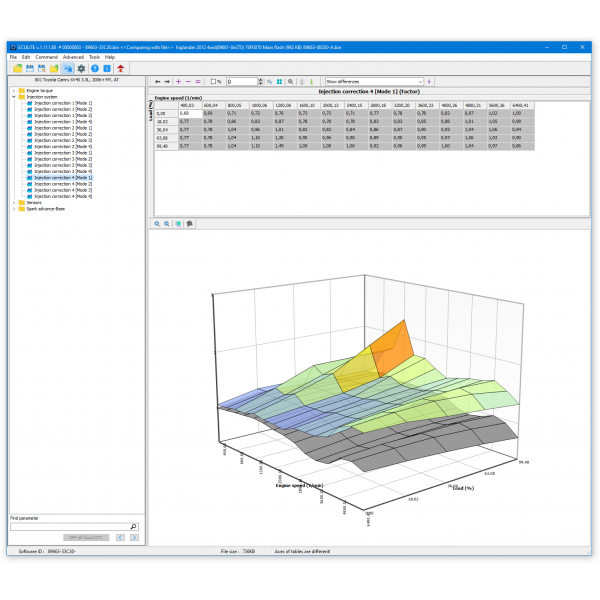Click the OFF all found DTC button
Screen dimensions: 600x600
[87, 538]
